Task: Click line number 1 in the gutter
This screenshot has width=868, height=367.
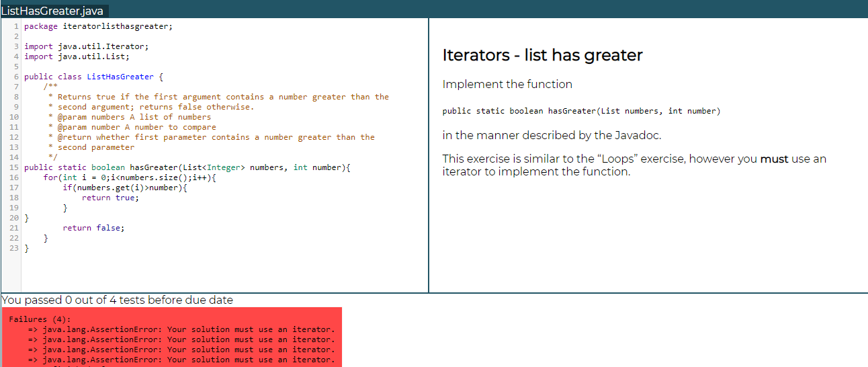Action: [15, 26]
